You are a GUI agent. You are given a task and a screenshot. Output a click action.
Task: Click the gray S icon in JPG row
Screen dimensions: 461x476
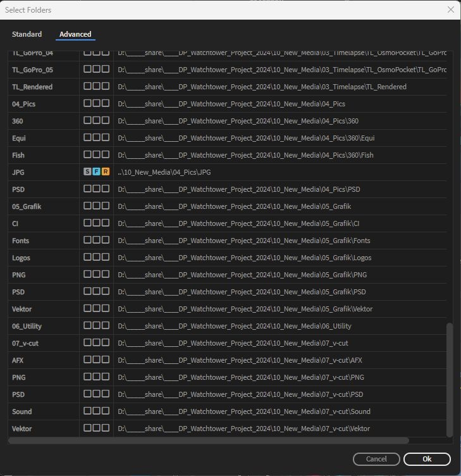pyautogui.click(x=88, y=172)
